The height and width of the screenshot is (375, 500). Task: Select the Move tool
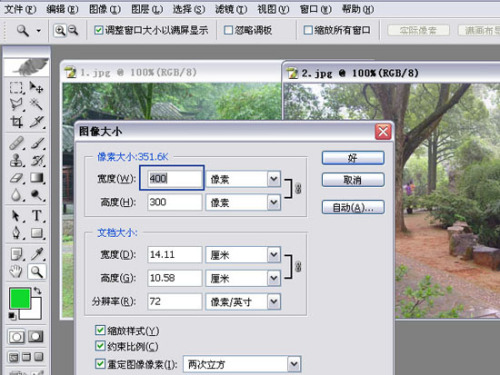click(36, 88)
